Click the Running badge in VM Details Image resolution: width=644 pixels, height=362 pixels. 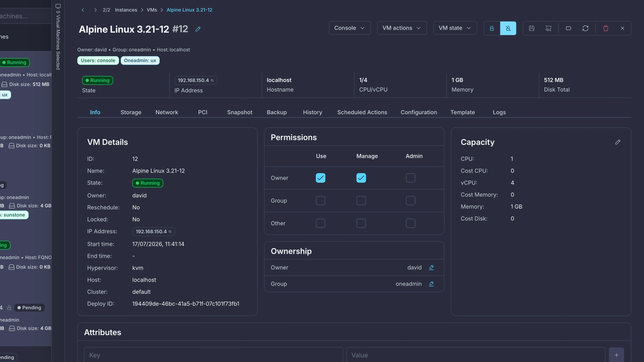tap(148, 183)
